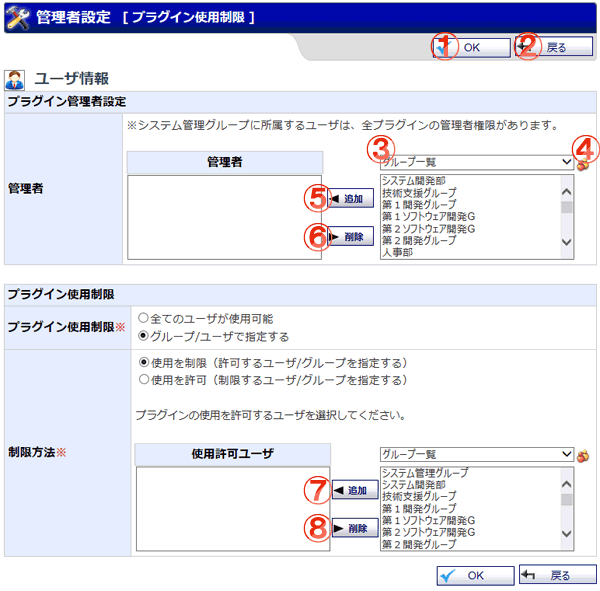Image resolution: width=600 pixels, height=591 pixels.
Task: Click the top OK button
Action: click(471, 47)
